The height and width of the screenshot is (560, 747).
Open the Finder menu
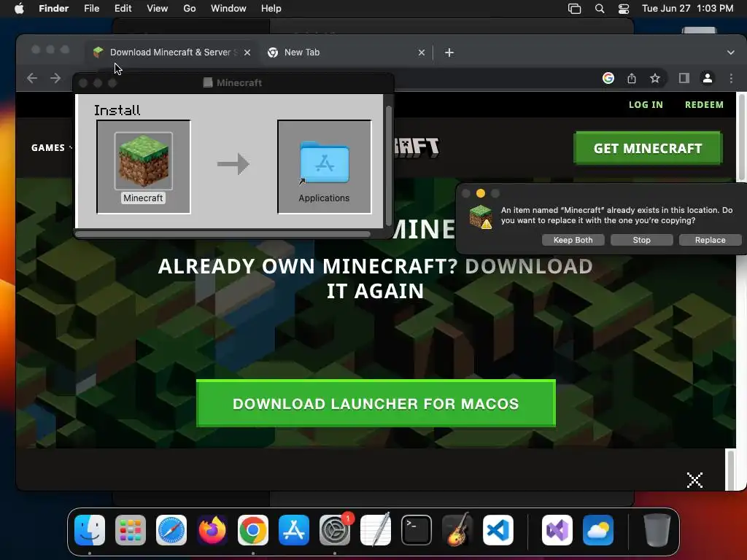pos(53,9)
